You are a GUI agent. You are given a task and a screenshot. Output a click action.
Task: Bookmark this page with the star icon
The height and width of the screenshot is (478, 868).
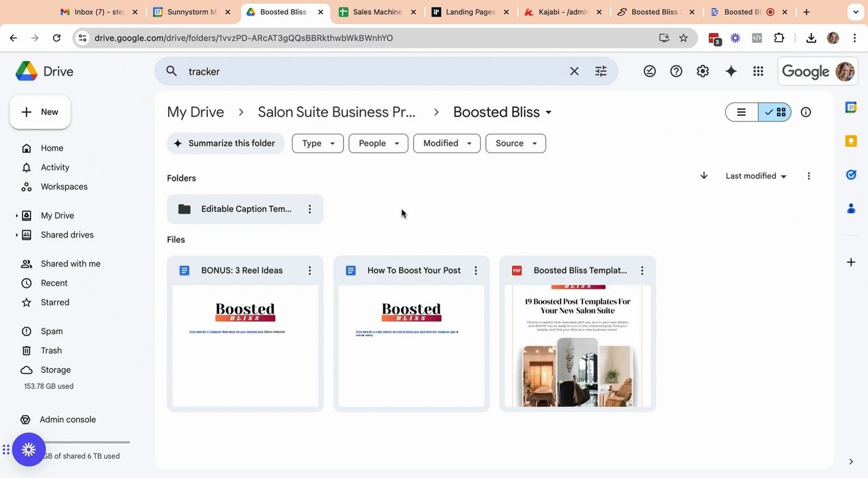pyautogui.click(x=683, y=38)
